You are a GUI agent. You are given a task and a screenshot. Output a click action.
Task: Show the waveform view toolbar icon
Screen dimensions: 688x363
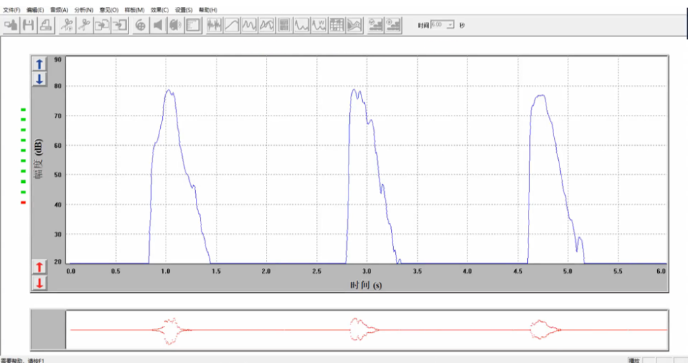click(x=214, y=25)
